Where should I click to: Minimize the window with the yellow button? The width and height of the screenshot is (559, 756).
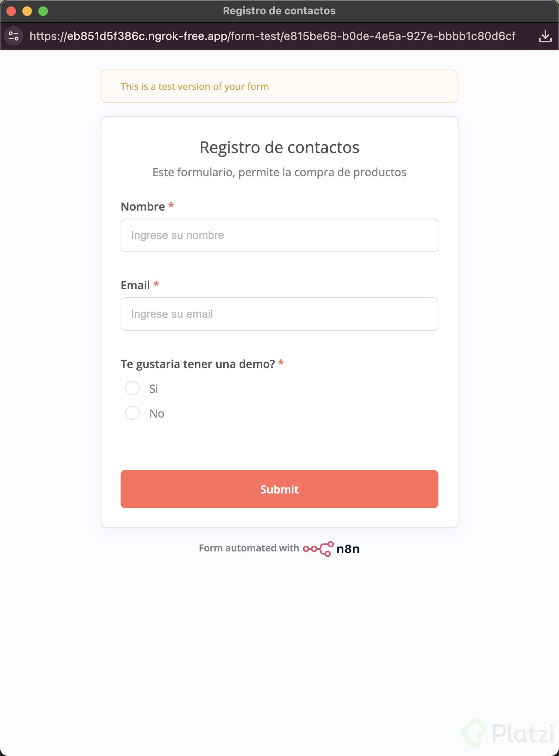point(27,11)
